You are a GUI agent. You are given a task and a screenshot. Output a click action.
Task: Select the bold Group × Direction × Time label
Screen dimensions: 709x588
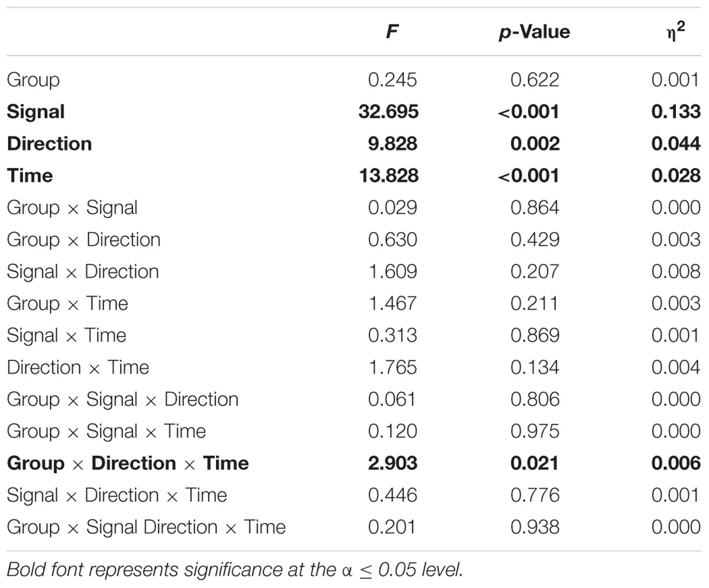128,463
